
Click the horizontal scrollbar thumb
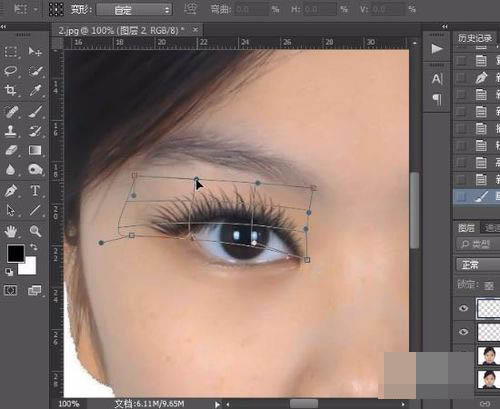304,404
